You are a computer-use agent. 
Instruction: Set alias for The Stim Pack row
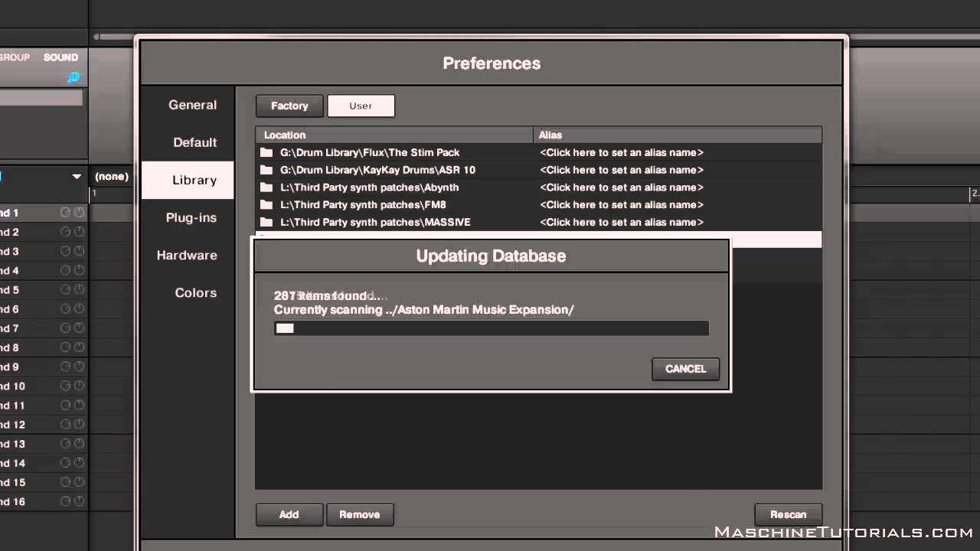622,152
